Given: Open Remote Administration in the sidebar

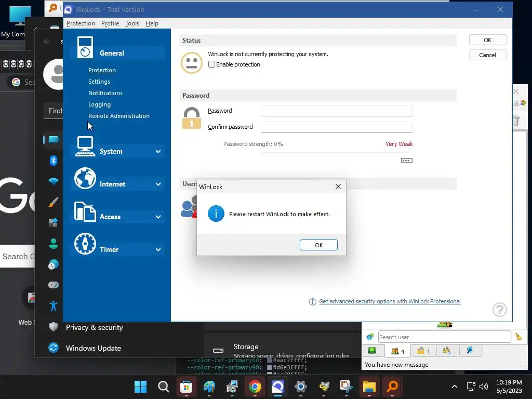Looking at the screenshot, I should [x=119, y=116].
